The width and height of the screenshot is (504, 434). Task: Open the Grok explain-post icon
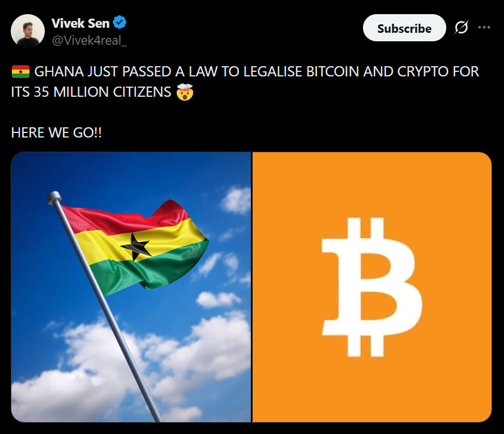tap(462, 28)
